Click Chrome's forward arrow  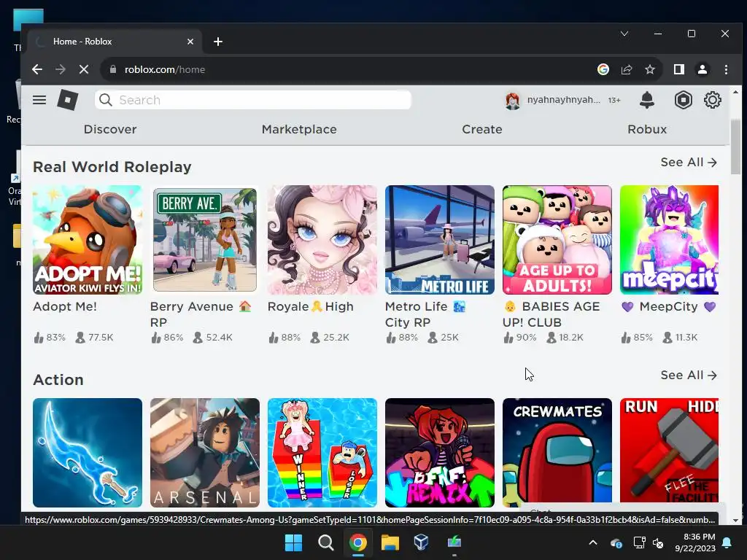tap(61, 69)
